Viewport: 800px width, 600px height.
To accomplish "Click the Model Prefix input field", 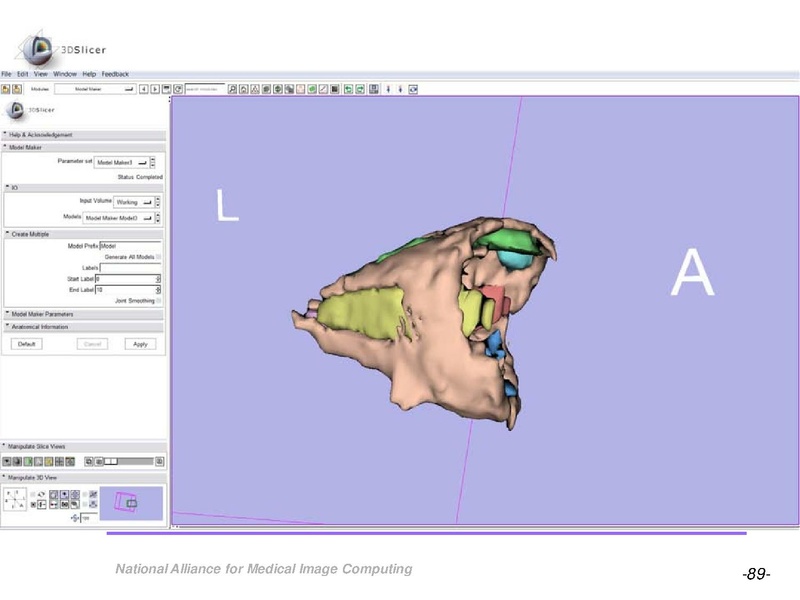I will click(x=130, y=246).
